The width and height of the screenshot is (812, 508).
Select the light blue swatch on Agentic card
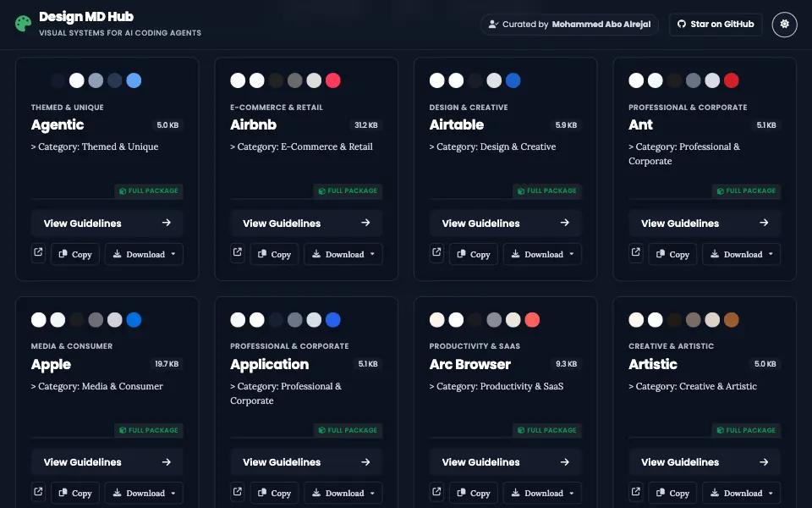134,80
